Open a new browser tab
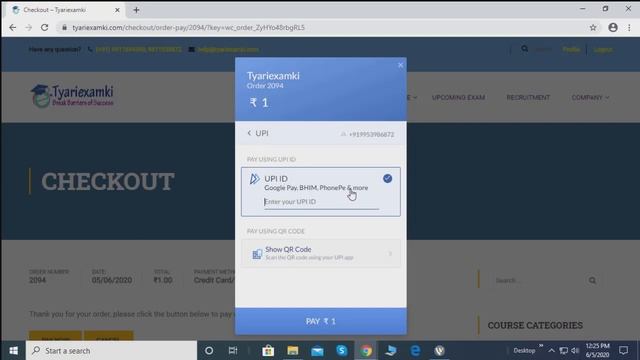The image size is (640, 360). point(136,10)
